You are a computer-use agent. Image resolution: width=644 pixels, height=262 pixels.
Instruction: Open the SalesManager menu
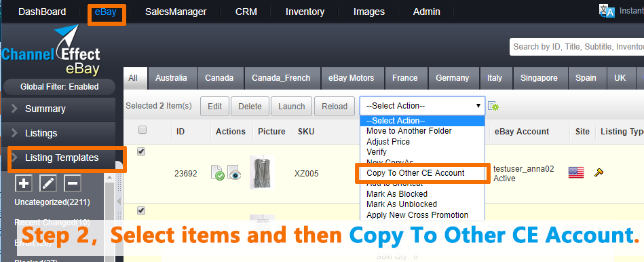(x=175, y=12)
